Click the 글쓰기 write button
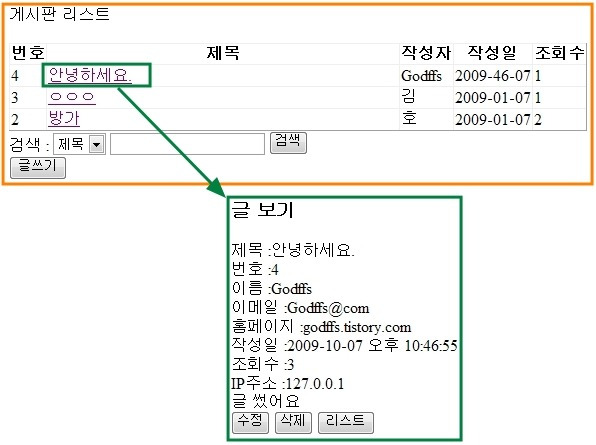596x445 pixels. 38,168
